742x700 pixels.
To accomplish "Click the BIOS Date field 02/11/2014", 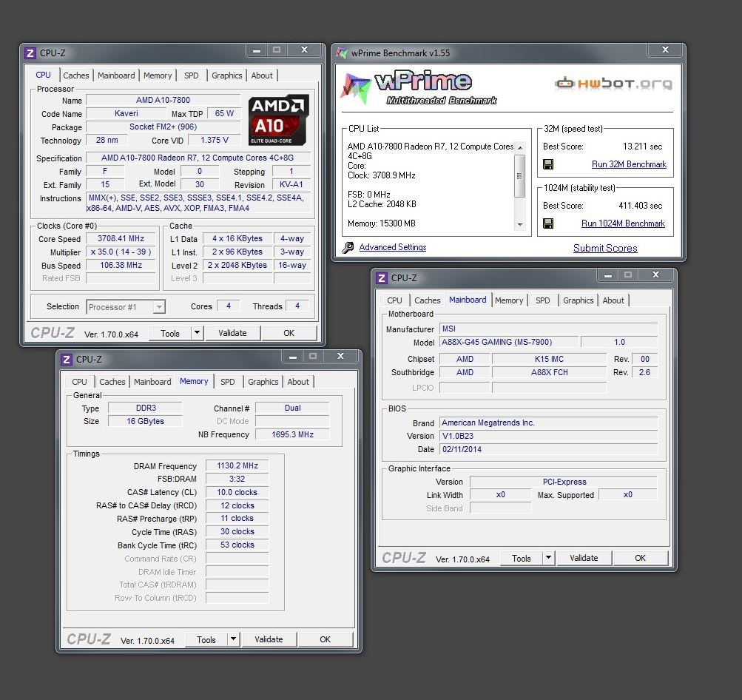I will 549,449.
